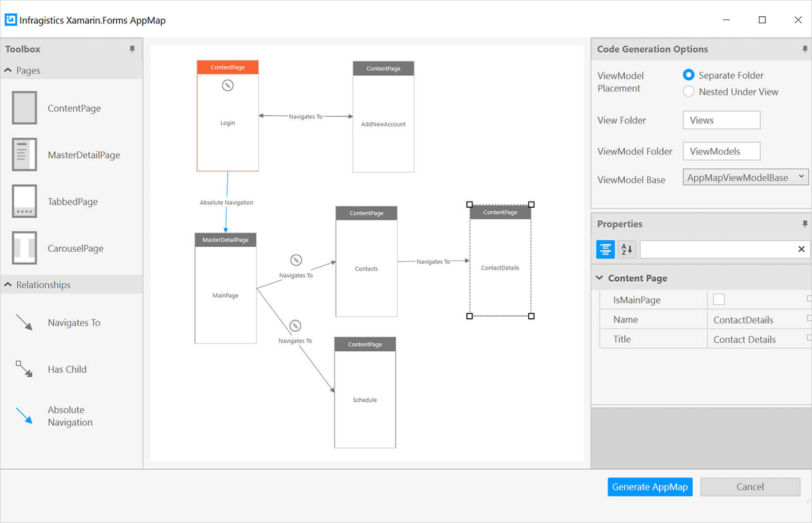Sort properties alphabetically with A-Z icon
This screenshot has height=523, width=812.
(x=627, y=249)
